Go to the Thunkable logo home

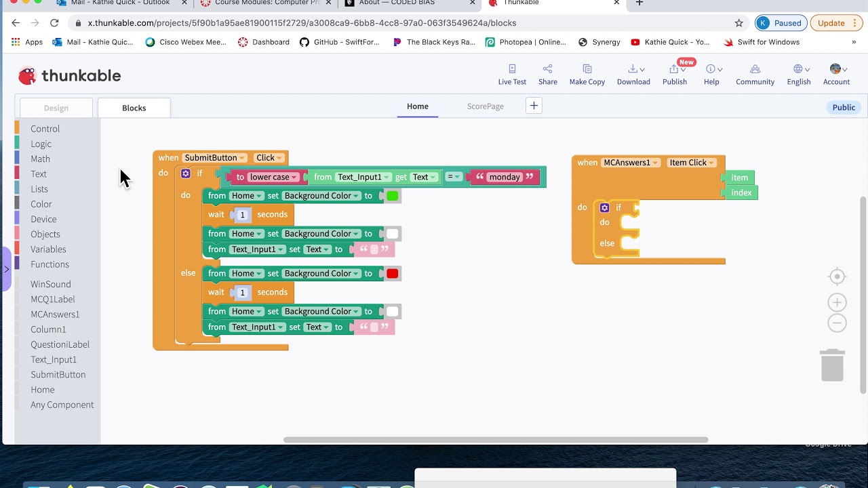pyautogui.click(x=69, y=75)
